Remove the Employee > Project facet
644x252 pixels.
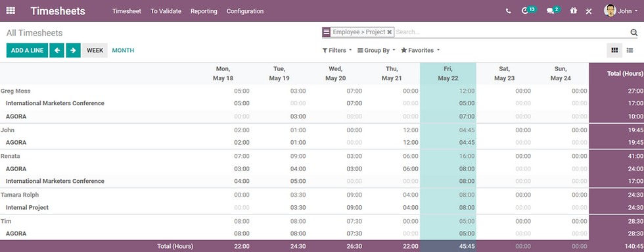click(389, 32)
